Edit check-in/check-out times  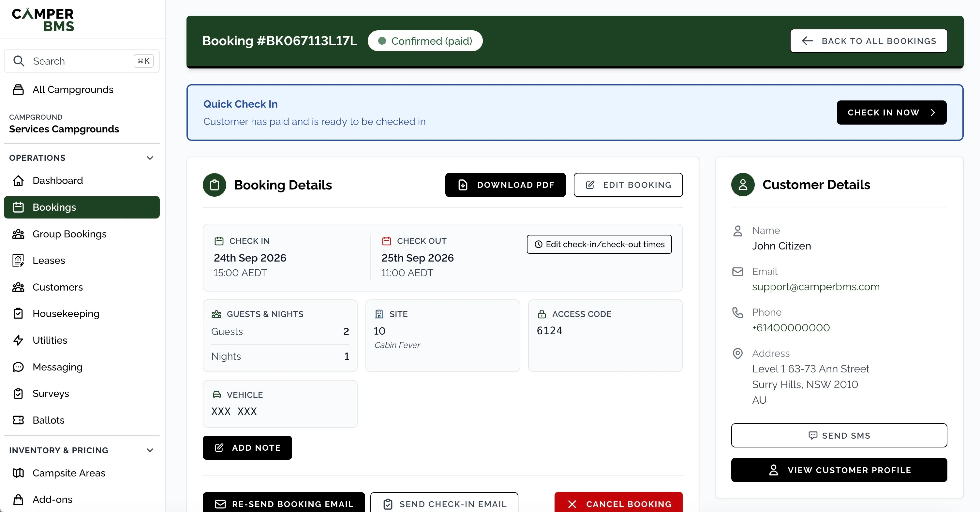(599, 244)
